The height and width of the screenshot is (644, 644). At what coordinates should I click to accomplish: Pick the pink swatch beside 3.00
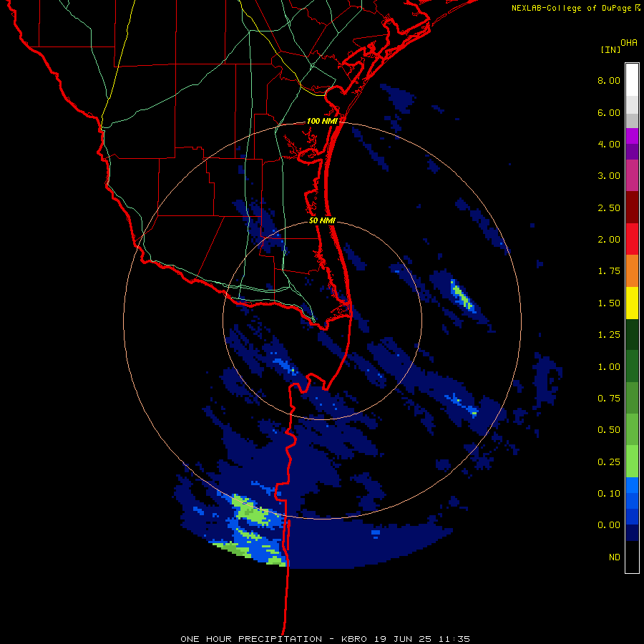pos(632,176)
